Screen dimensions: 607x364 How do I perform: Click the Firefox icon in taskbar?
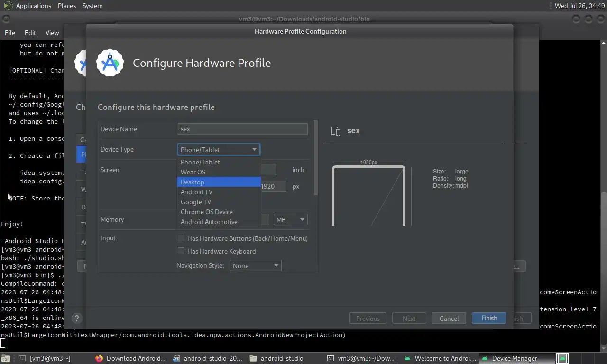pyautogui.click(x=99, y=358)
